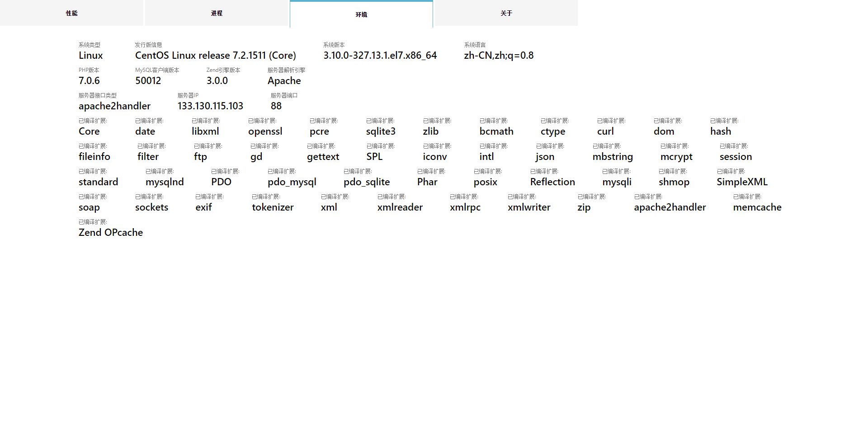Image resolution: width=868 pixels, height=436 pixels.
Task: Click Zend engine version 3.0.0
Action: (217, 81)
